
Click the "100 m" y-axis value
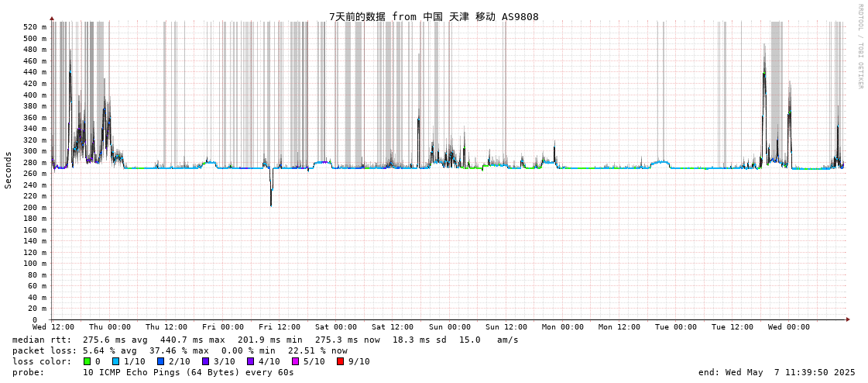coord(36,264)
